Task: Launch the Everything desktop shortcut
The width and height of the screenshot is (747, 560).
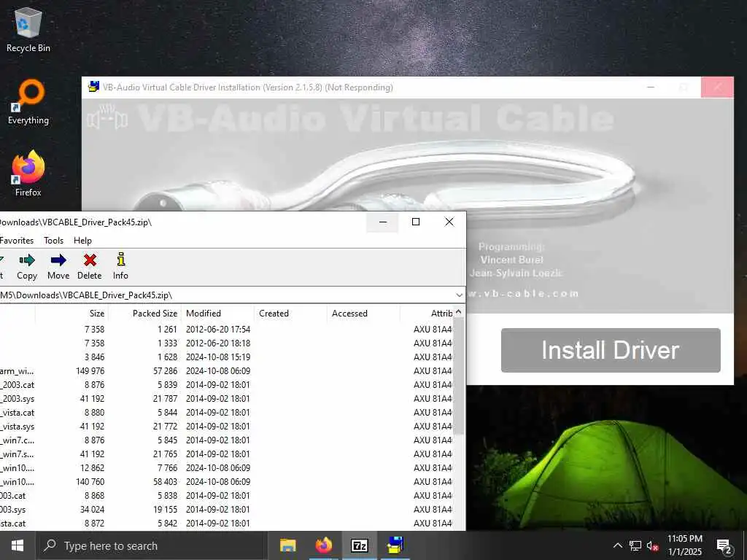Action: click(28, 102)
